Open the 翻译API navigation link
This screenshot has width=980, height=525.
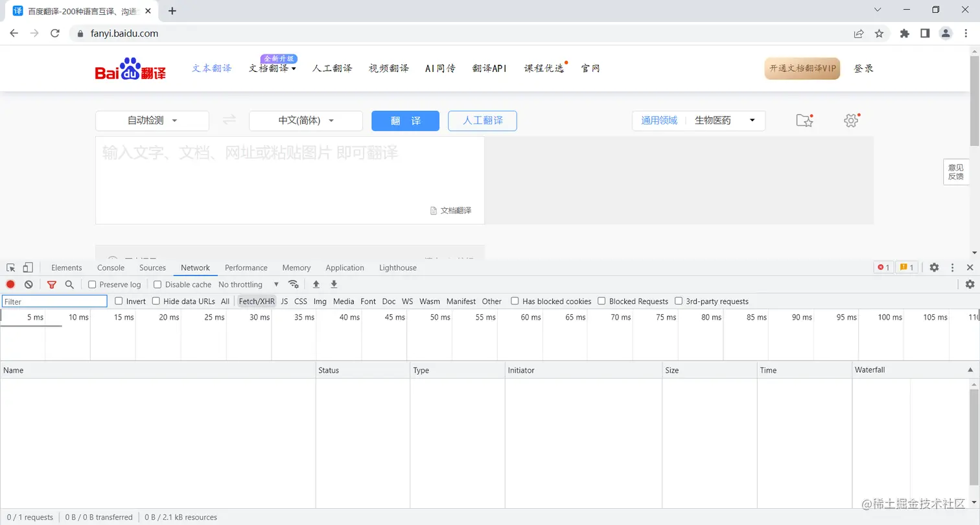pyautogui.click(x=489, y=68)
